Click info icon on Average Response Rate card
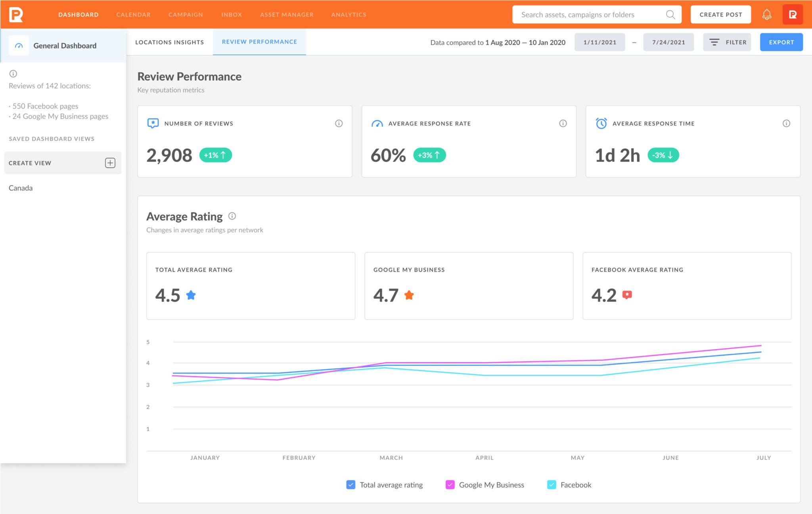812x514 pixels. [563, 123]
